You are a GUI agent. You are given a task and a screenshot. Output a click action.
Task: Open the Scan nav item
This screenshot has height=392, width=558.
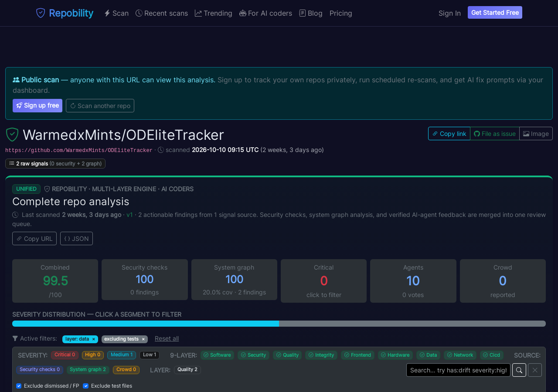(x=116, y=13)
